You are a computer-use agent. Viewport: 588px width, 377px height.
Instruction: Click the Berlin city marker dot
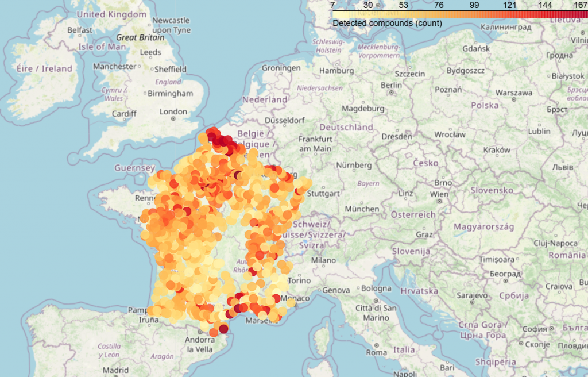click(392, 92)
